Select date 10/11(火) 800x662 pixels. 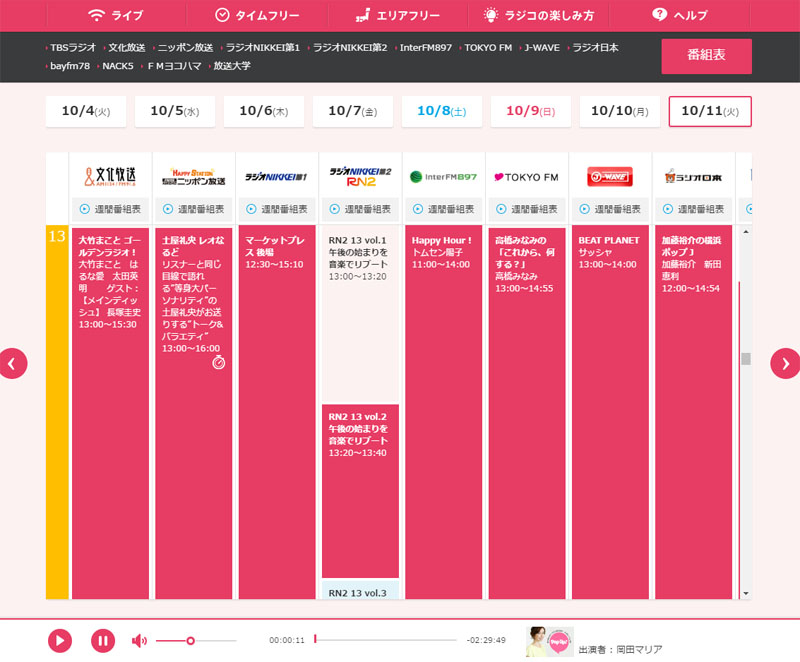tap(710, 111)
